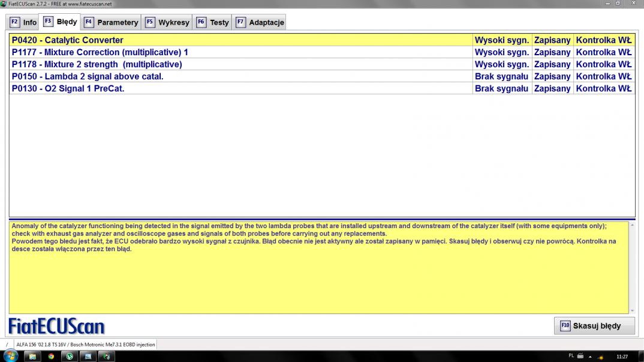
Task: Show hidden system tray icons
Action: click(x=590, y=357)
